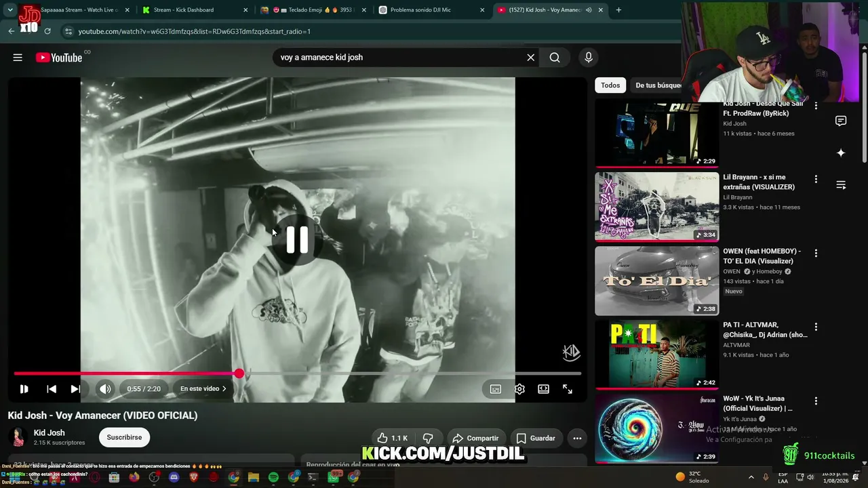Open a new browser tab with plus
This screenshot has width=868, height=488.
click(x=618, y=10)
